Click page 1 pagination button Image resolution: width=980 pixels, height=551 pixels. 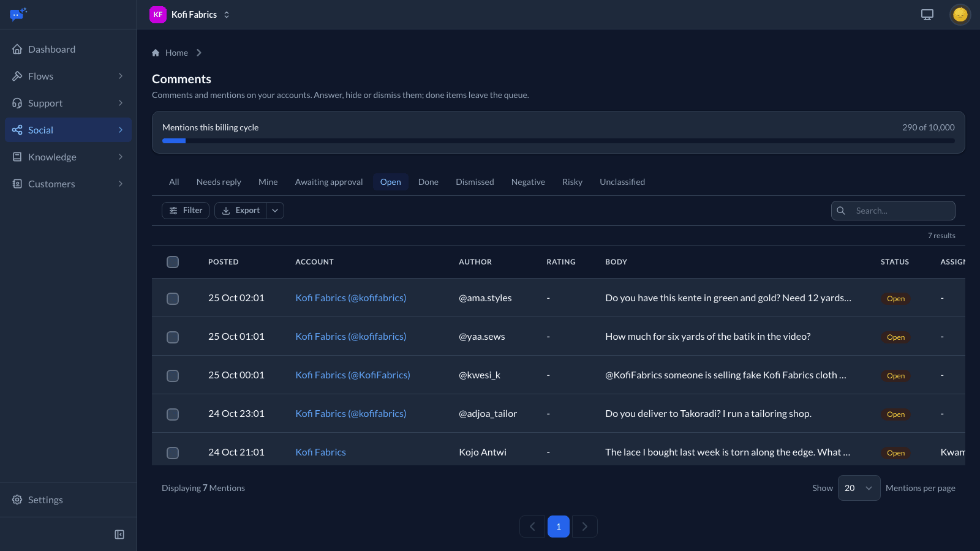559,527
